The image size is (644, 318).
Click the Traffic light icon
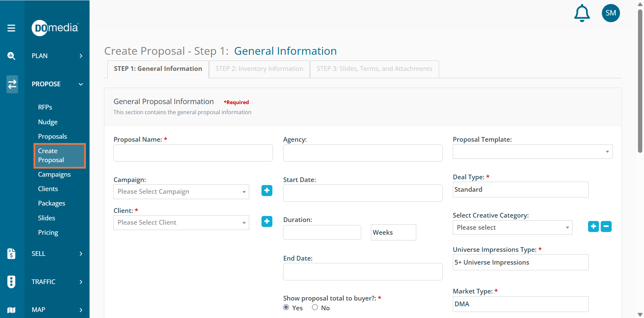point(11,282)
